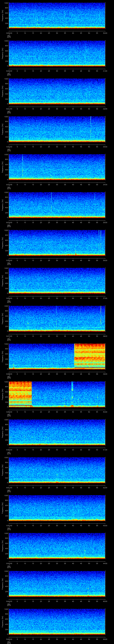This screenshot has width=114, height=644.
Task: Click the "8:39:00" start time label
Action: click(9, 412)
